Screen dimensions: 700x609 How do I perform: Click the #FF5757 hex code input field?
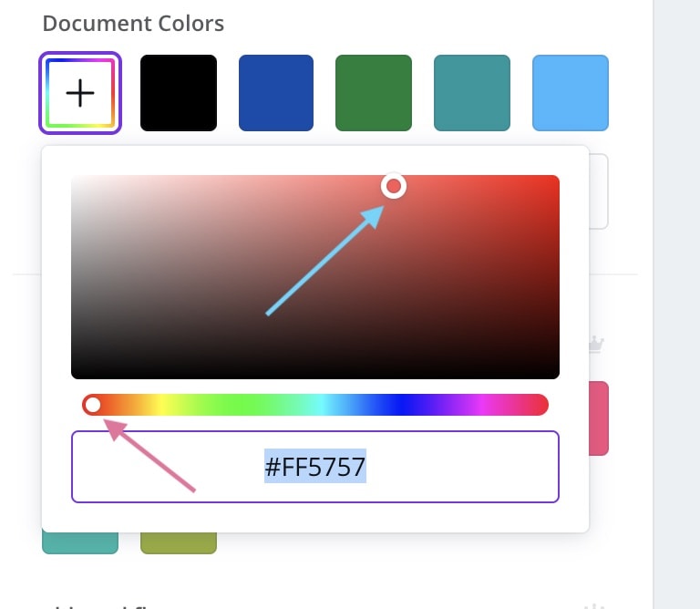click(315, 467)
